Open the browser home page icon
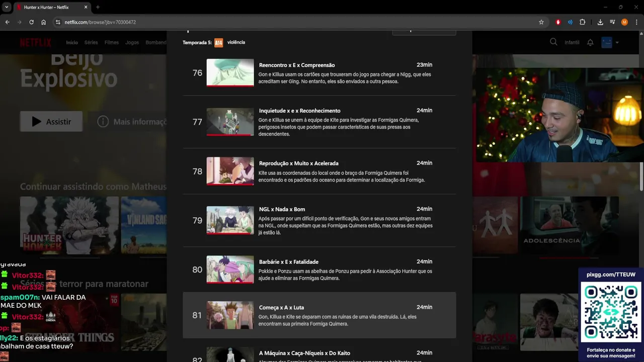 [44, 22]
